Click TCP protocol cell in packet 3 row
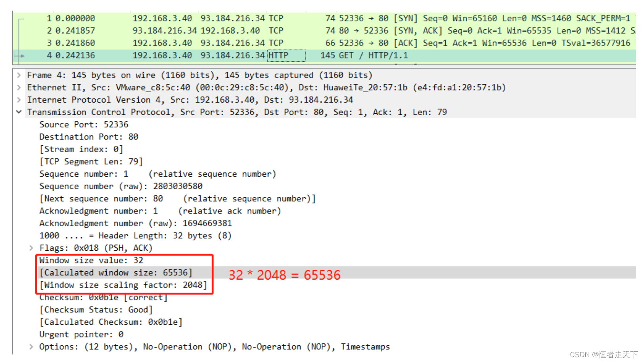Viewport: 644px width, 362px height. pos(276,43)
